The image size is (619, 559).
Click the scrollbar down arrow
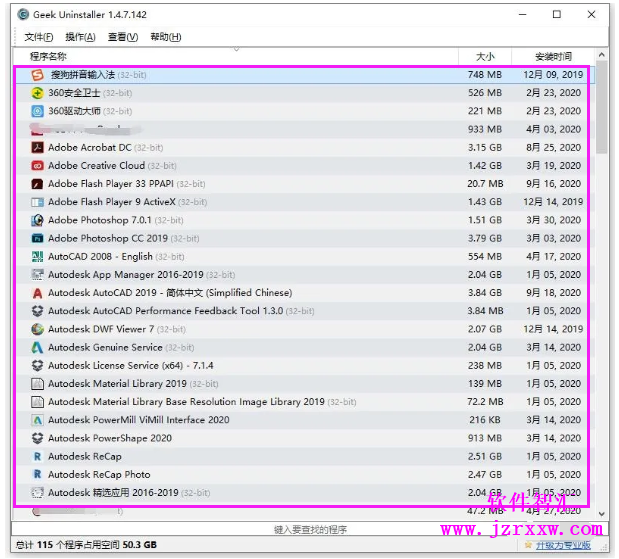click(x=602, y=514)
